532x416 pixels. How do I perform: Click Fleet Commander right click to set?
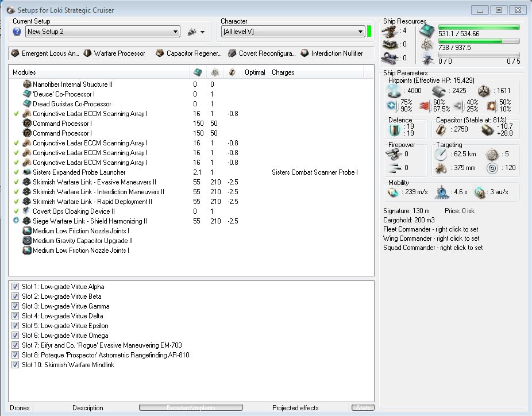pos(430,229)
